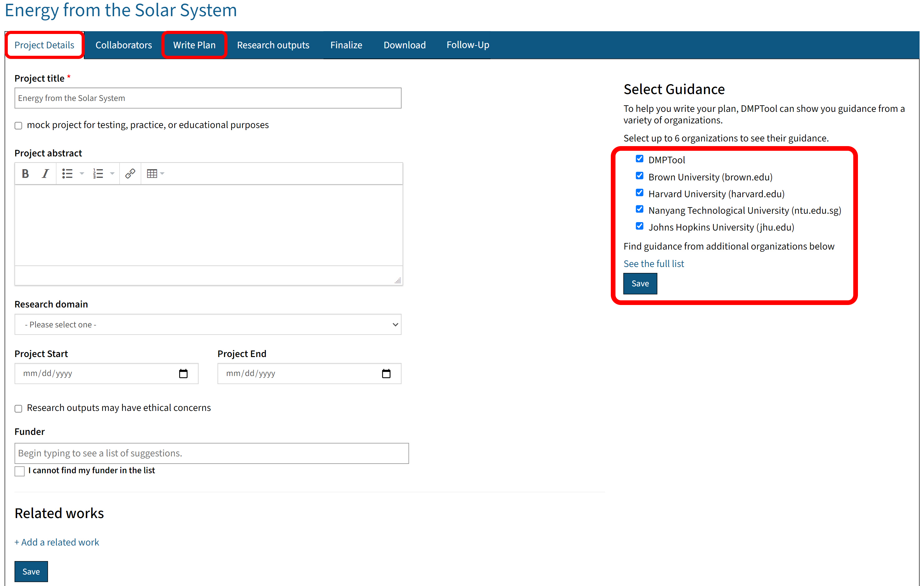The image size is (924, 586).
Task: Insert a link in the project abstract
Action: [130, 173]
